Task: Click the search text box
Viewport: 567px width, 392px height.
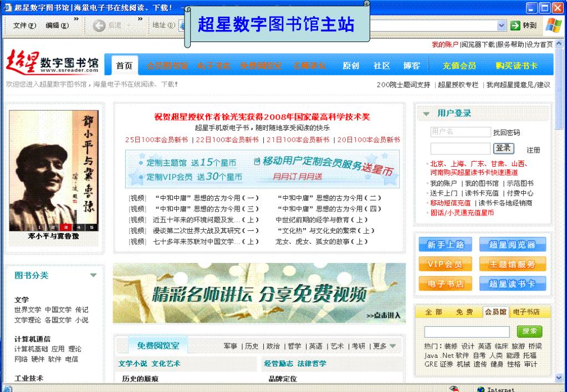Action: [x=467, y=332]
